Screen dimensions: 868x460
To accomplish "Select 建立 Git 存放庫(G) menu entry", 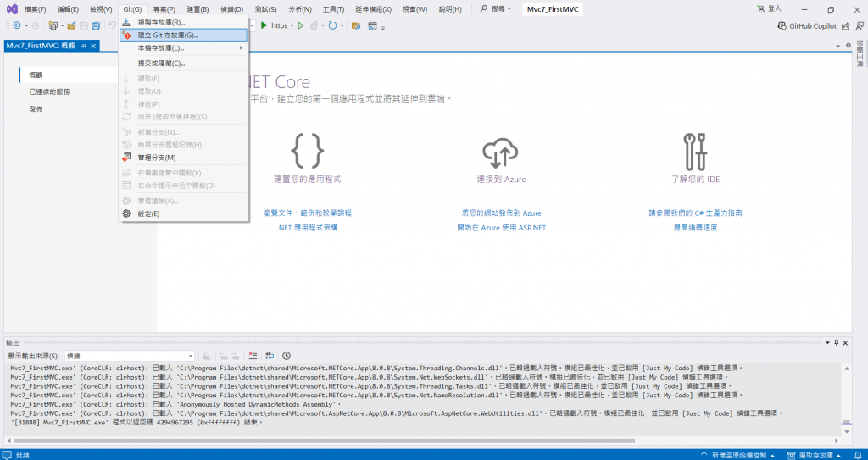I will pyautogui.click(x=183, y=35).
